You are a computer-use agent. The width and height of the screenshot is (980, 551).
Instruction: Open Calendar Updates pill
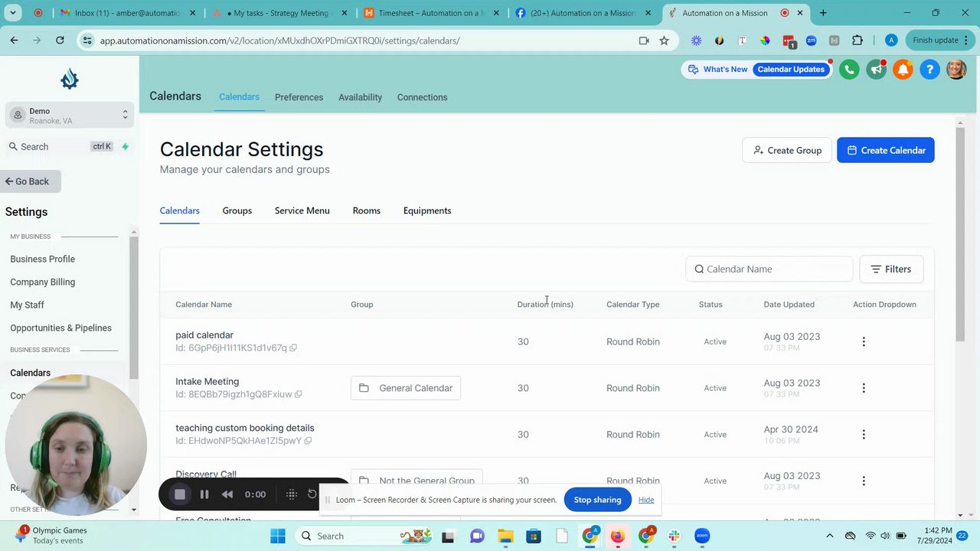point(791,70)
